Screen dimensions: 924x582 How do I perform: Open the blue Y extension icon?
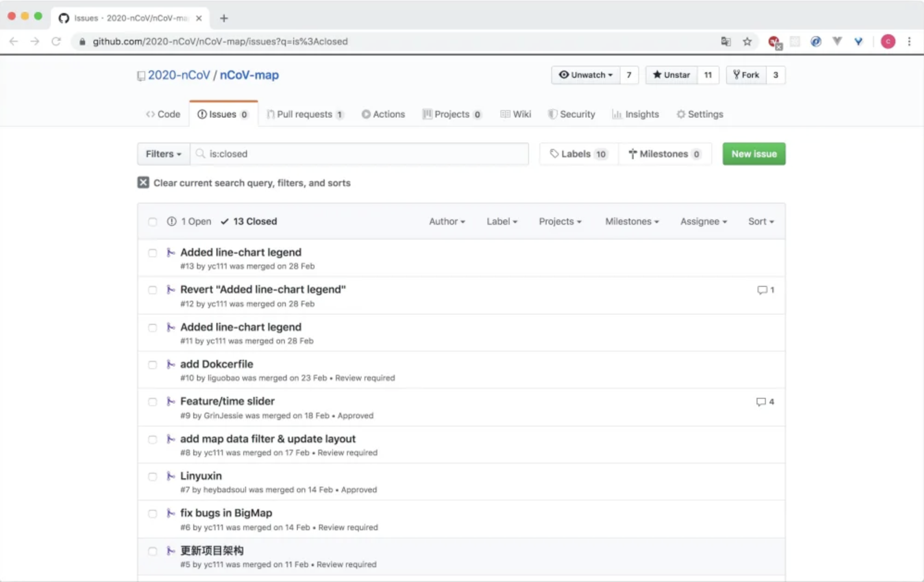[x=858, y=42]
